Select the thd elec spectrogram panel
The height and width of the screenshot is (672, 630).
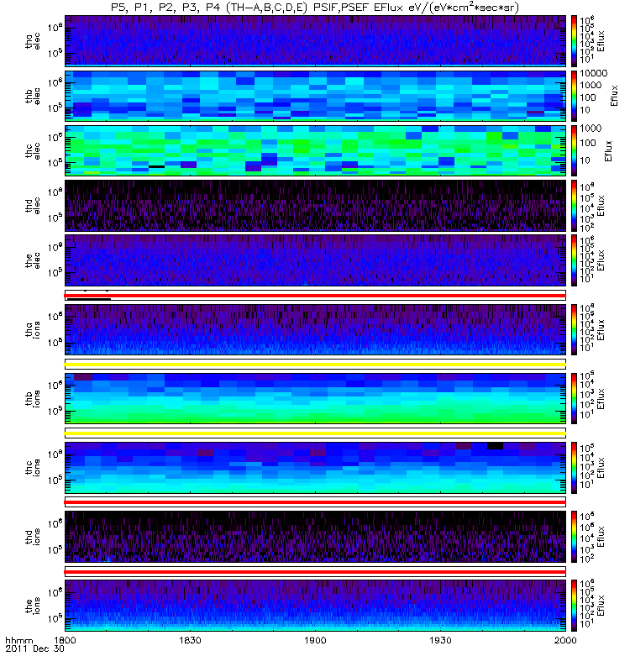tap(315, 205)
